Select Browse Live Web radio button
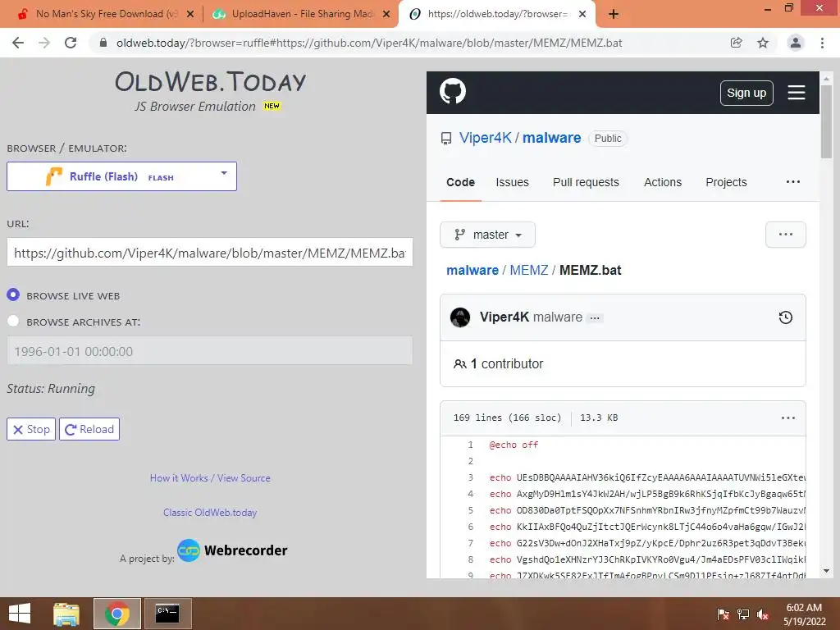Screen dimensions: 840x630 [13, 294]
